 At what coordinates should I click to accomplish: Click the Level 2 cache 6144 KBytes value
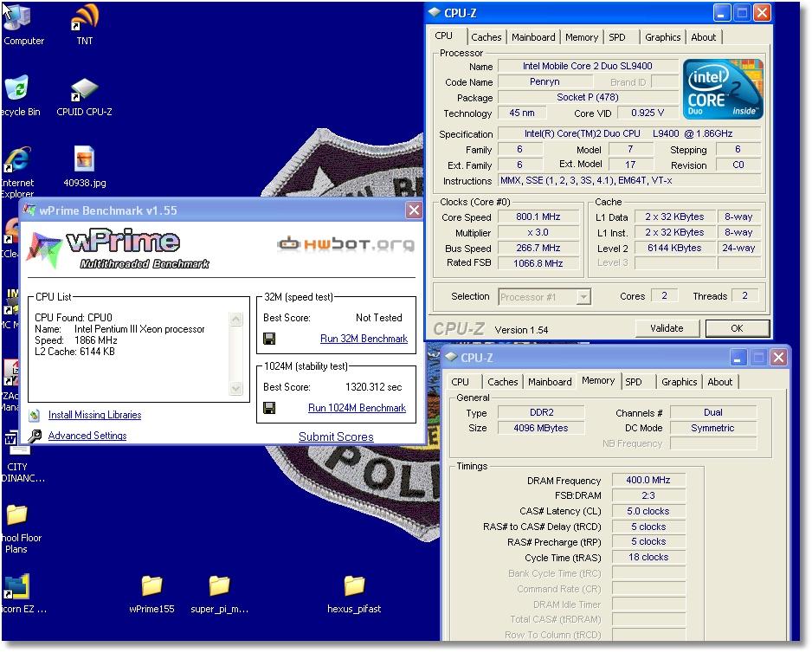point(674,249)
